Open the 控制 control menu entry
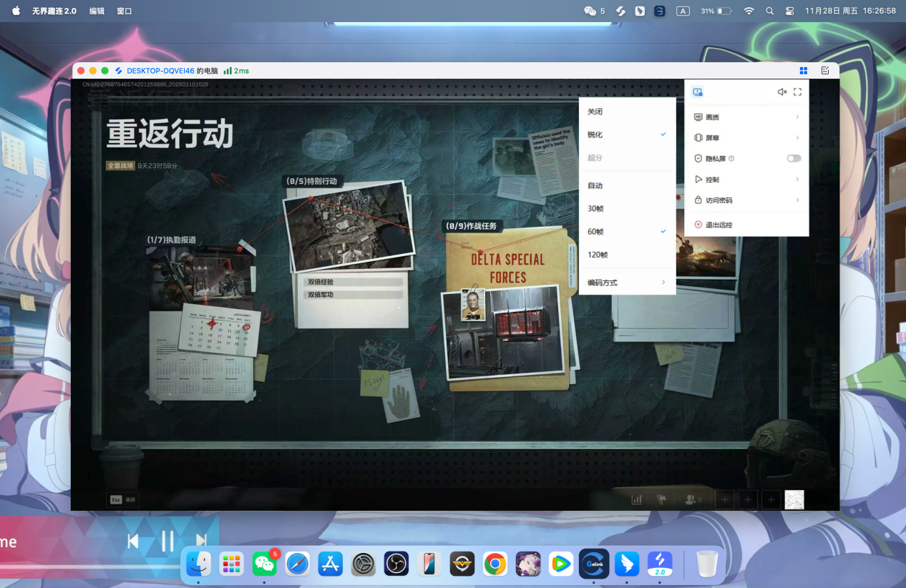The width and height of the screenshot is (906, 588). click(x=746, y=180)
